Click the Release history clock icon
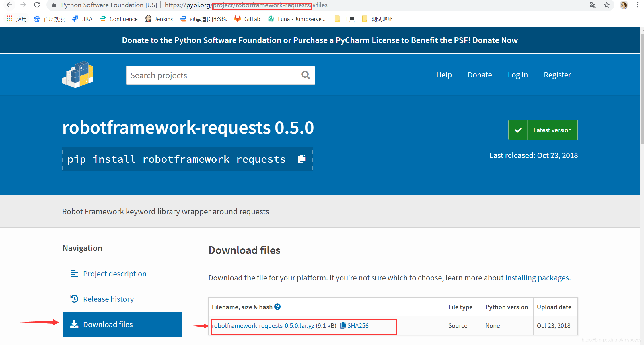 tap(75, 298)
